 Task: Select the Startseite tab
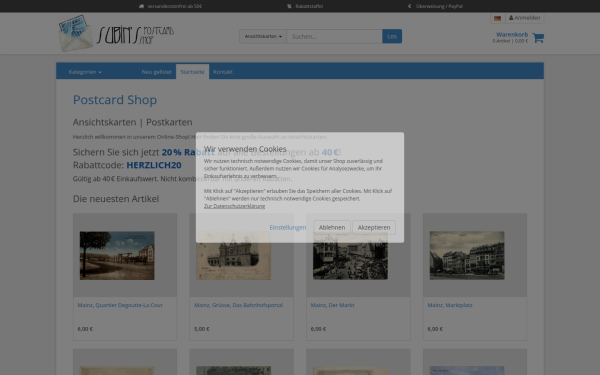[192, 72]
